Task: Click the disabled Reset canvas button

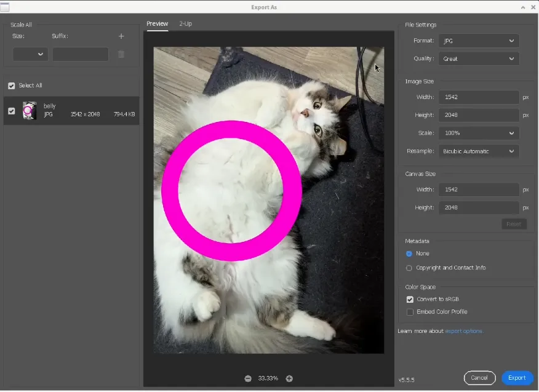Action: click(514, 224)
